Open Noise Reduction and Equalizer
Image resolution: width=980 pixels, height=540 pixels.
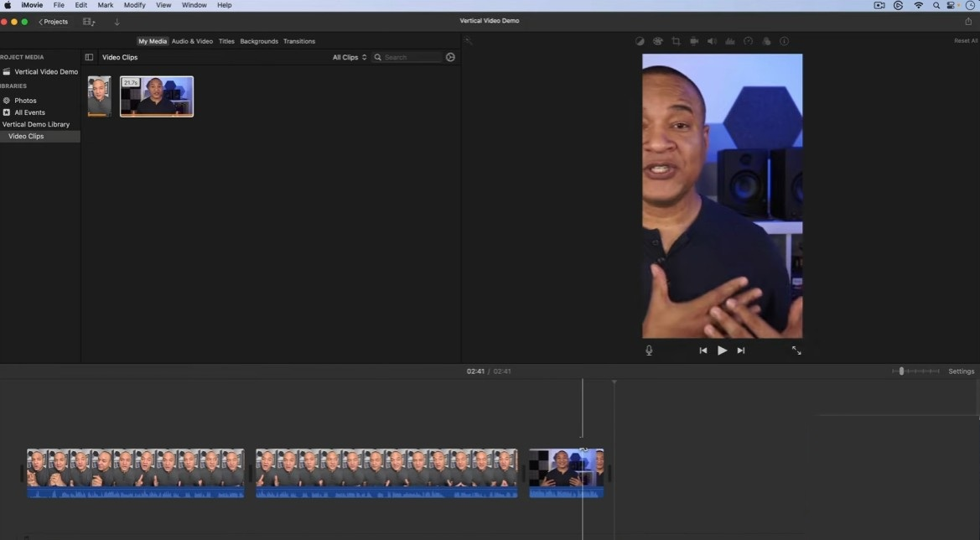[x=730, y=41]
